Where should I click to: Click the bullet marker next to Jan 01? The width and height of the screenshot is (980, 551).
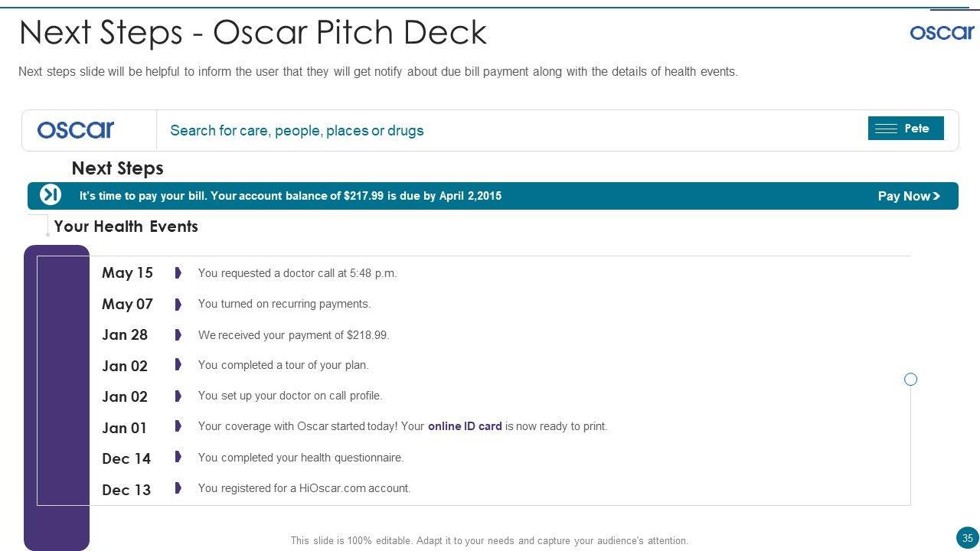(x=178, y=426)
